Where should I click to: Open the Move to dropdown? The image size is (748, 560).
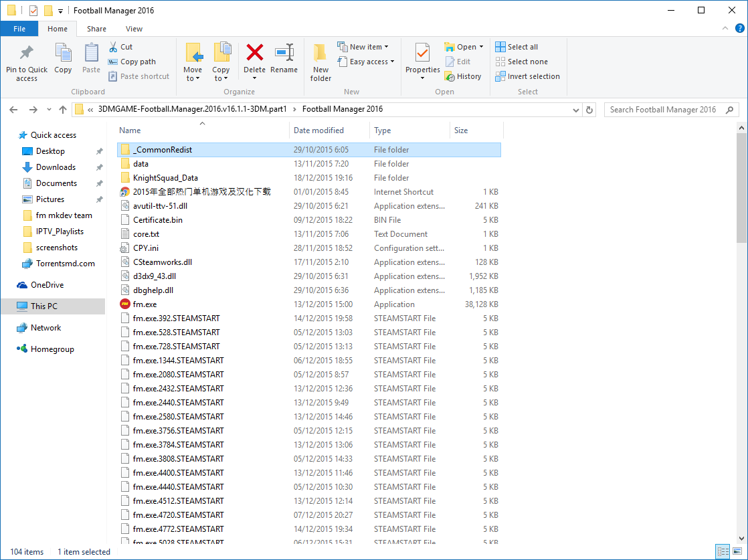pos(193,62)
